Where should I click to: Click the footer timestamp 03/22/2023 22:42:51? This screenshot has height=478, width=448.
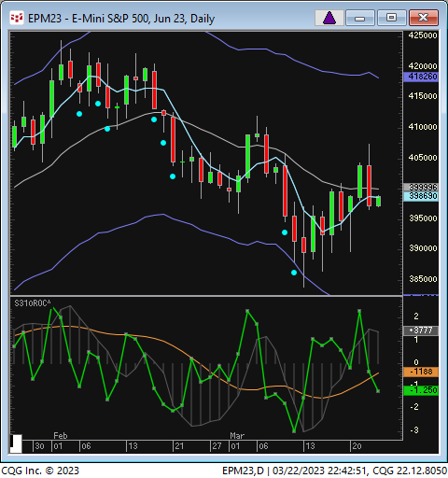coord(320,471)
